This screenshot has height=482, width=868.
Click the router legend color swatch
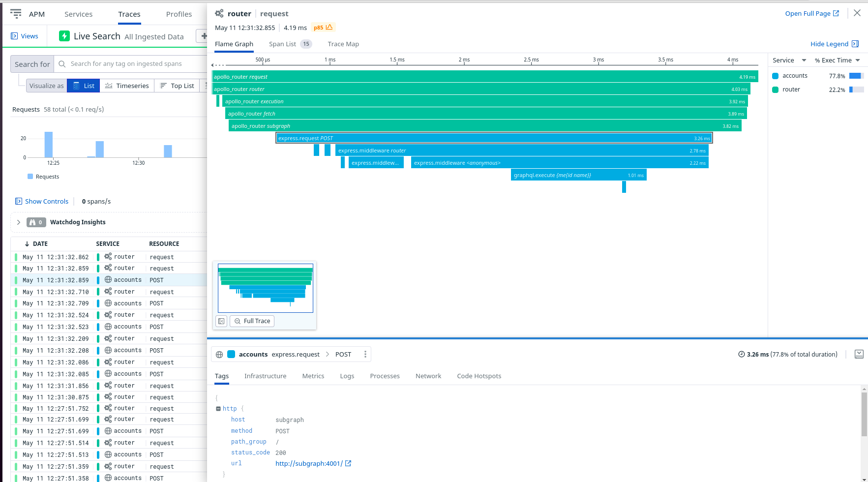coord(776,90)
